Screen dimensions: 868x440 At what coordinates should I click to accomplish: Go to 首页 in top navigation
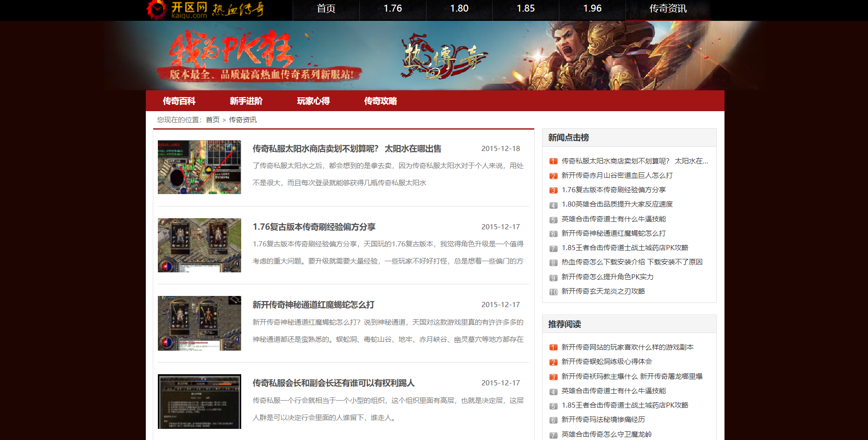click(326, 9)
